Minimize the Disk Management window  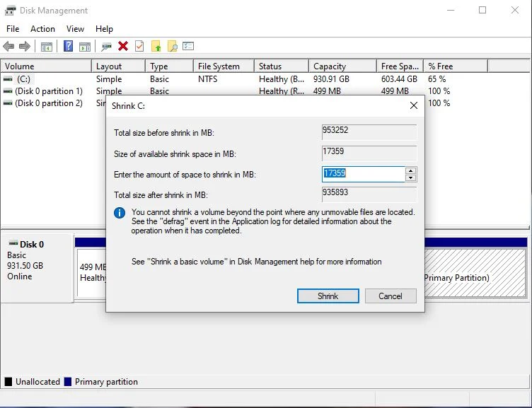pyautogui.click(x=451, y=10)
